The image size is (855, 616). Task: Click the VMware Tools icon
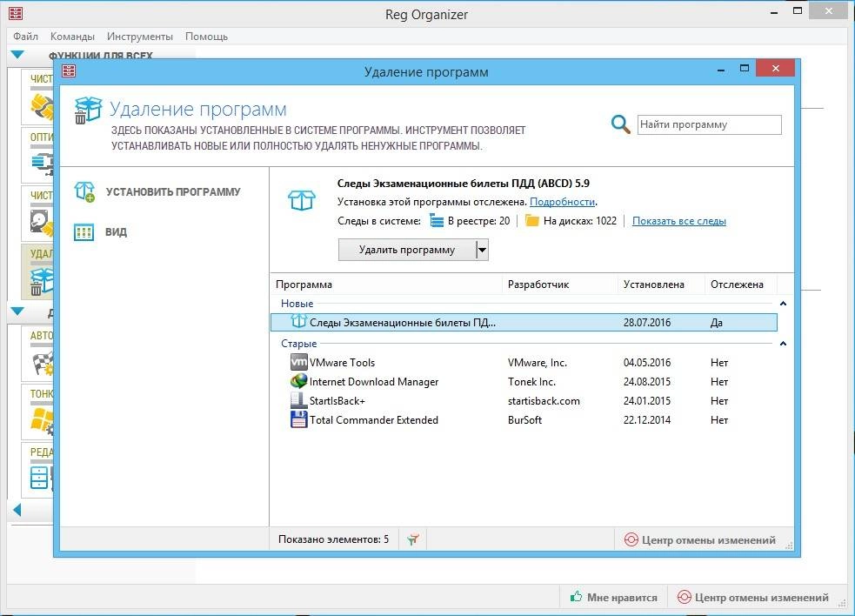[299, 362]
